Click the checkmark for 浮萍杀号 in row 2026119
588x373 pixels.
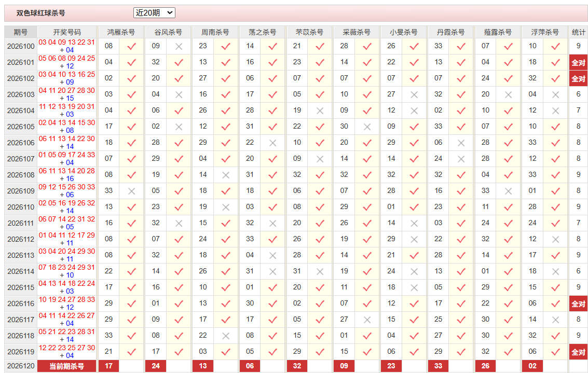[555, 352]
